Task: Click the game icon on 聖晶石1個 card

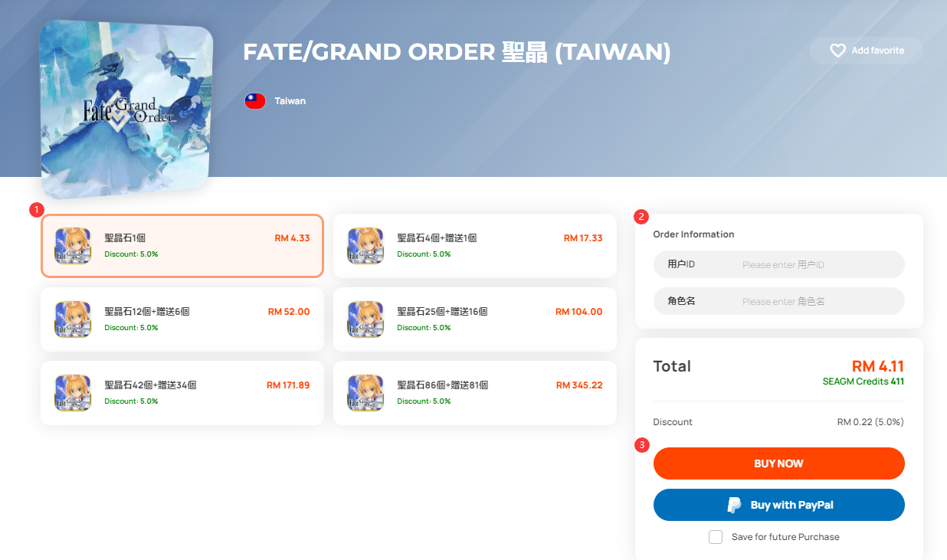Action: [73, 246]
